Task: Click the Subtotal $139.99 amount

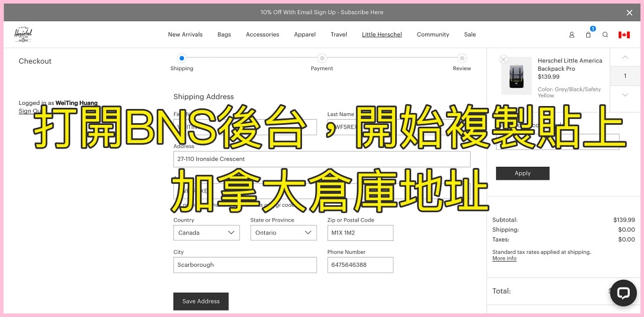Action: 624,220
